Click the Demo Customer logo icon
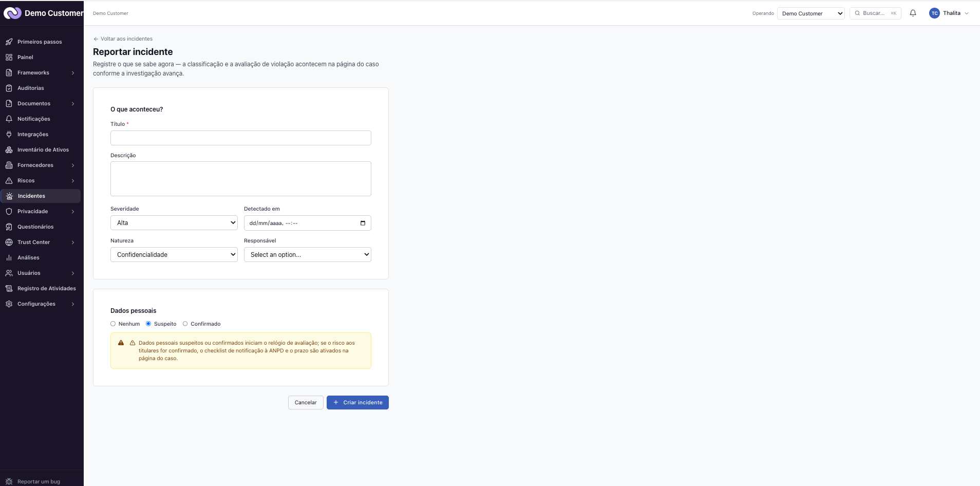 pos(12,13)
